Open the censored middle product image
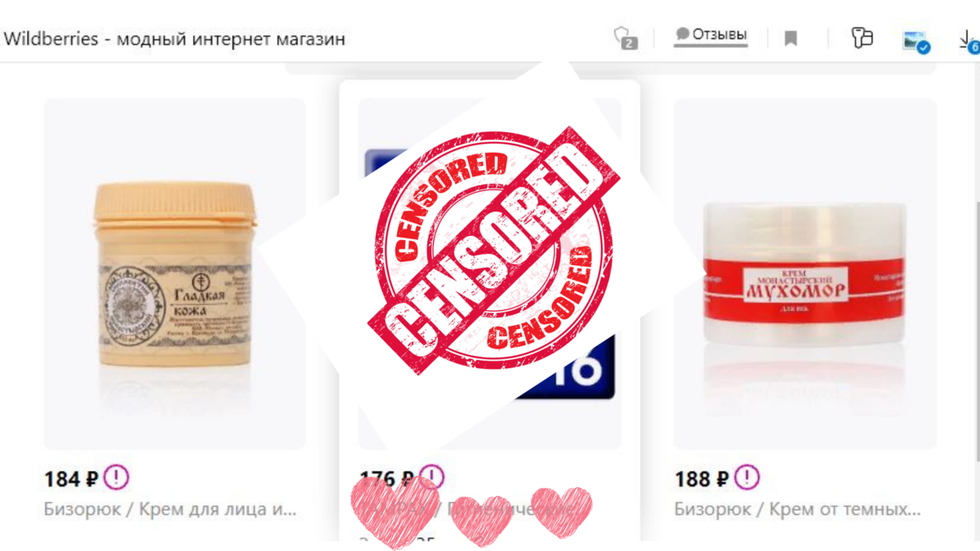Screen dimensions: 980x551 tap(489, 274)
